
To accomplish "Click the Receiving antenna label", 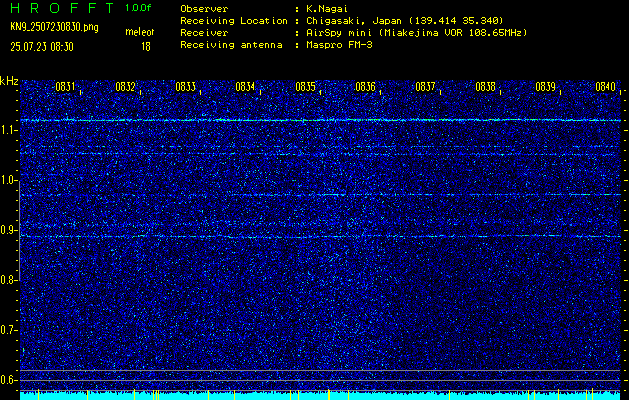I will (231, 45).
